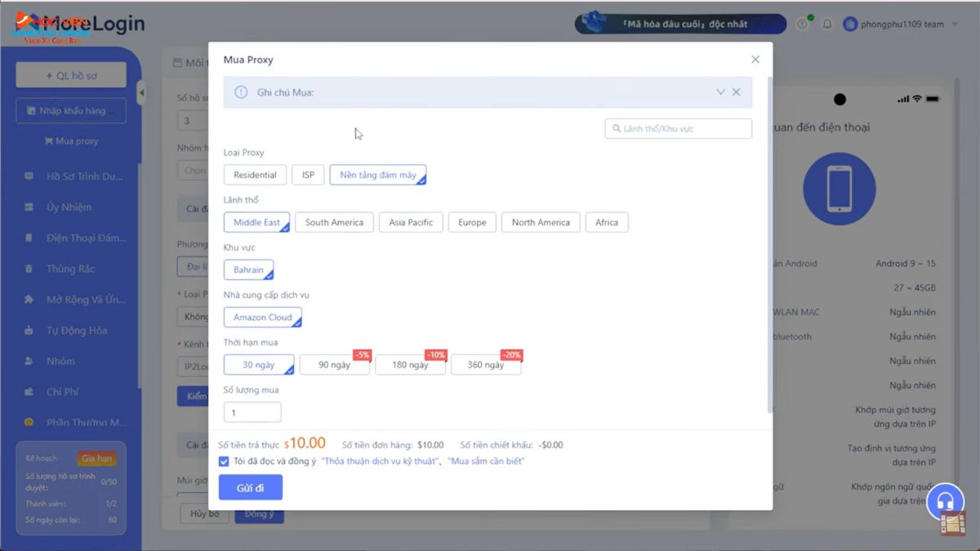Screen dimensions: 980x551
Task: Click the Số lượng mua quantity field
Action: (252, 412)
